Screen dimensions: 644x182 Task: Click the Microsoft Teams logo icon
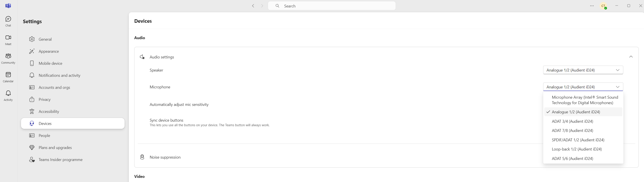(x=8, y=6)
